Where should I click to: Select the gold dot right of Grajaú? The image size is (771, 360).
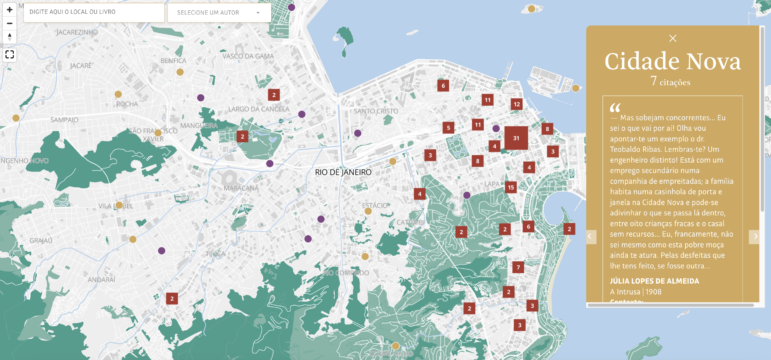click(133, 239)
